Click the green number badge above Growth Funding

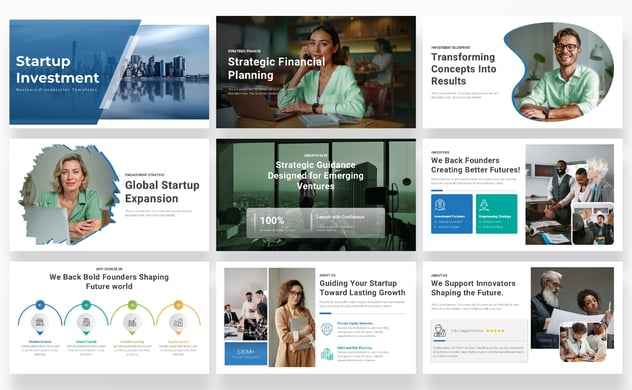[x=132, y=305]
